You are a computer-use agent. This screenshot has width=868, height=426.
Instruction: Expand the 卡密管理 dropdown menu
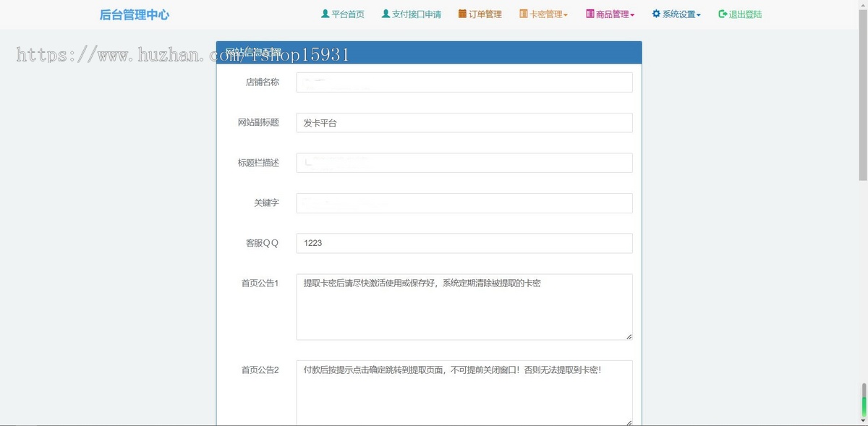(543, 14)
